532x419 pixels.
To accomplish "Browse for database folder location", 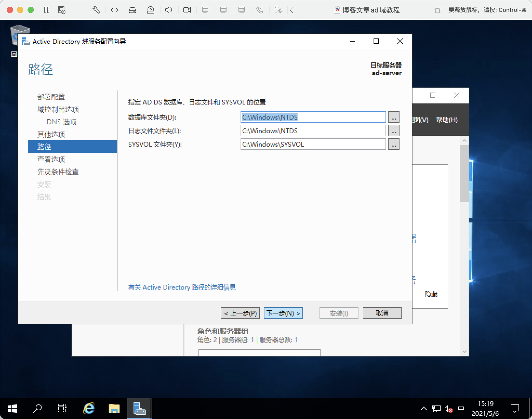I will 394,117.
